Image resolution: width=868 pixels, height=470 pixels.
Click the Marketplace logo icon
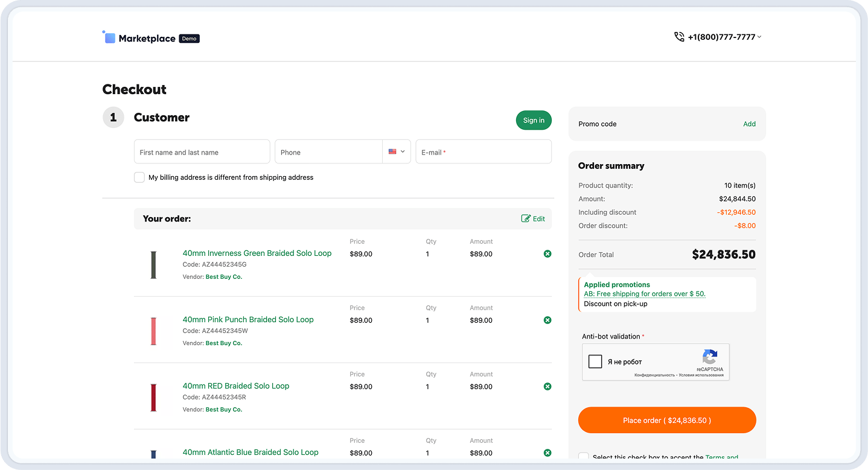(x=109, y=37)
